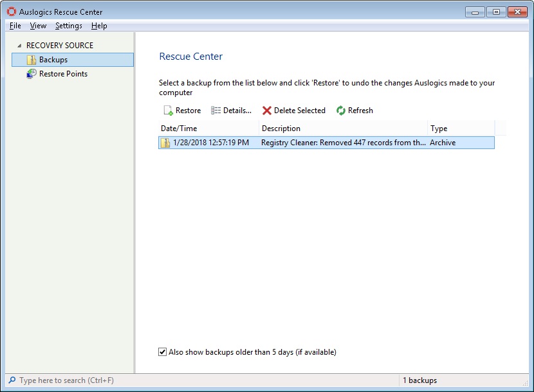
Task: Open the View menu
Action: [38, 26]
